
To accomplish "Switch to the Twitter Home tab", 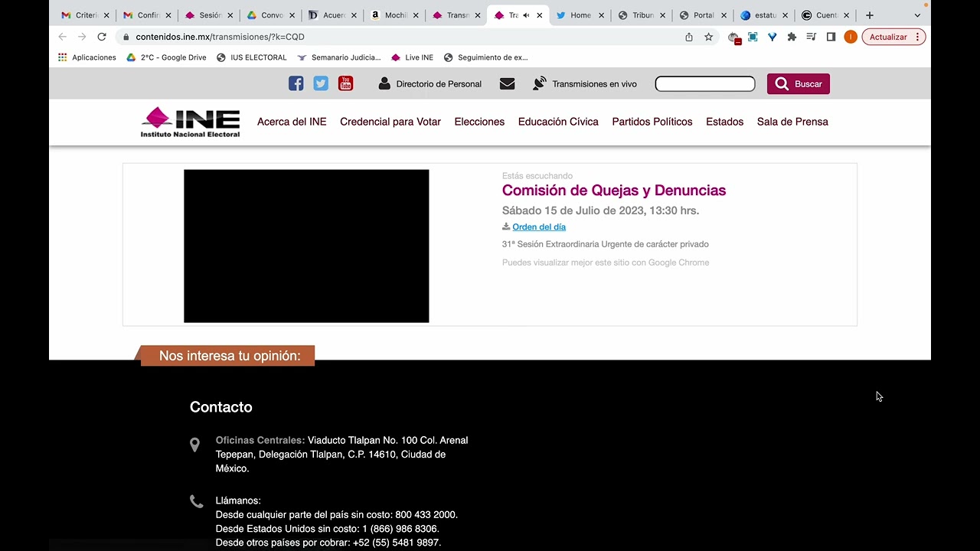I will (580, 15).
